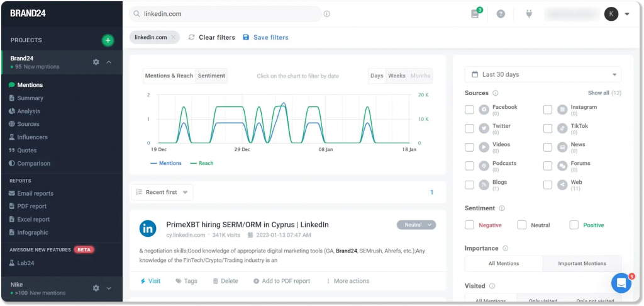The height and width of the screenshot is (306, 644).
Task: Collapse the Brand24 project chevron
Action: (x=109, y=62)
